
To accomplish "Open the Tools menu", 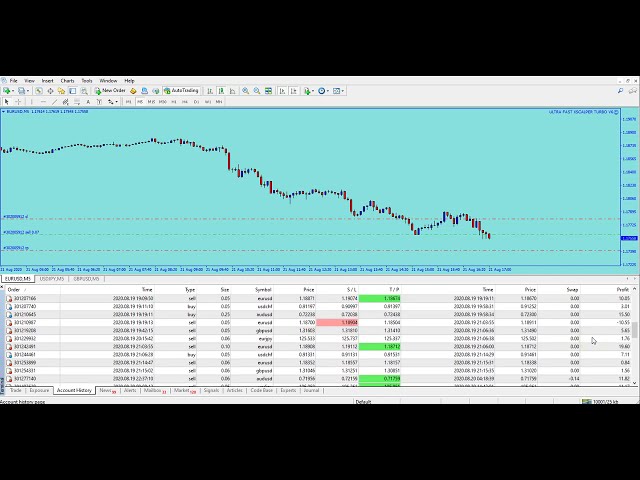I will pos(87,80).
